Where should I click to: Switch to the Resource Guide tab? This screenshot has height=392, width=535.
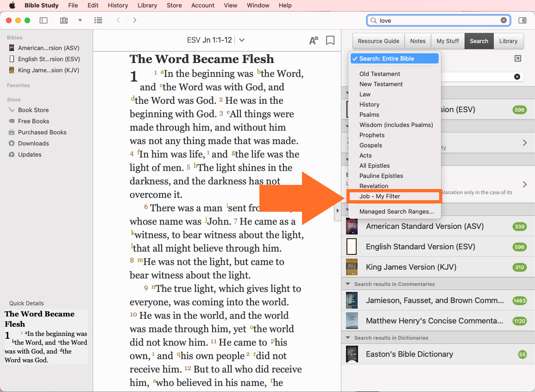point(378,41)
